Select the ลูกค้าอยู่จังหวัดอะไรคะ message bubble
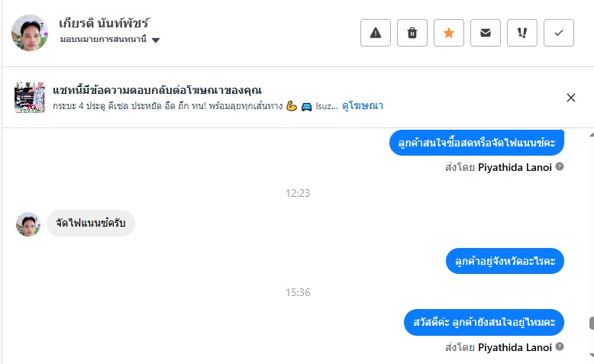The height and width of the screenshot is (364, 594). tap(505, 261)
